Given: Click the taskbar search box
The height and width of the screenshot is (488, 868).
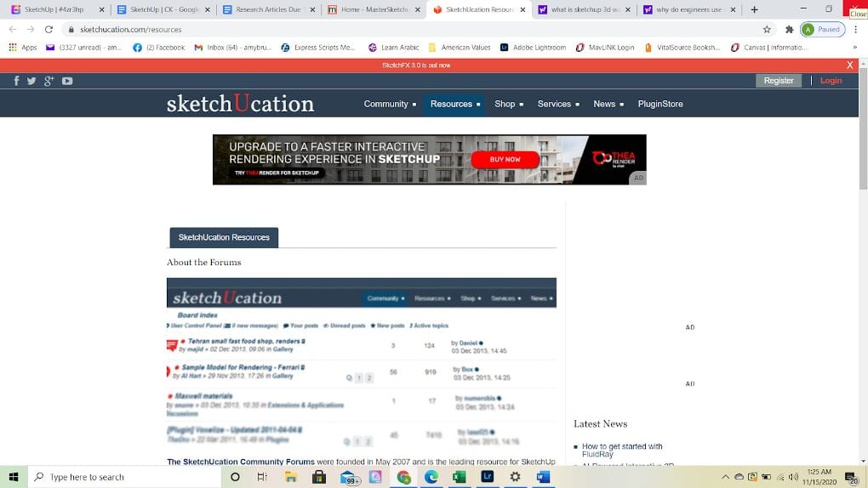Looking at the screenshot, I should pyautogui.click(x=124, y=477).
